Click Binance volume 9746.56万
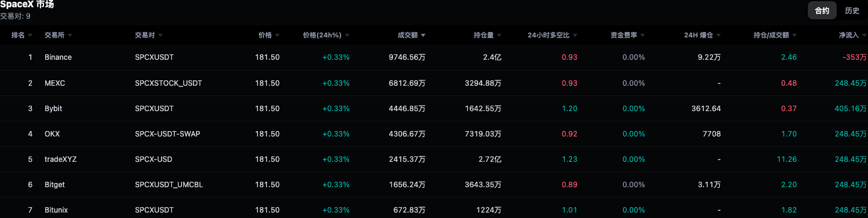Image resolution: width=868 pixels, height=218 pixels. click(407, 57)
